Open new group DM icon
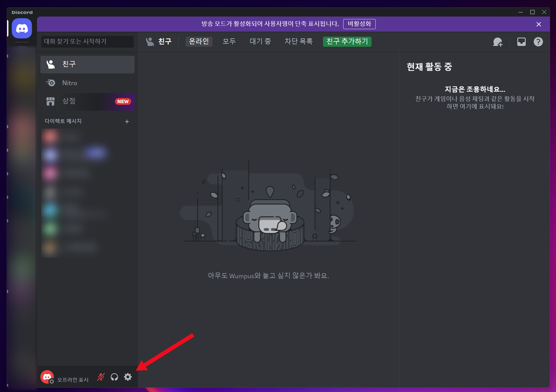556x392 pixels. 498,42
